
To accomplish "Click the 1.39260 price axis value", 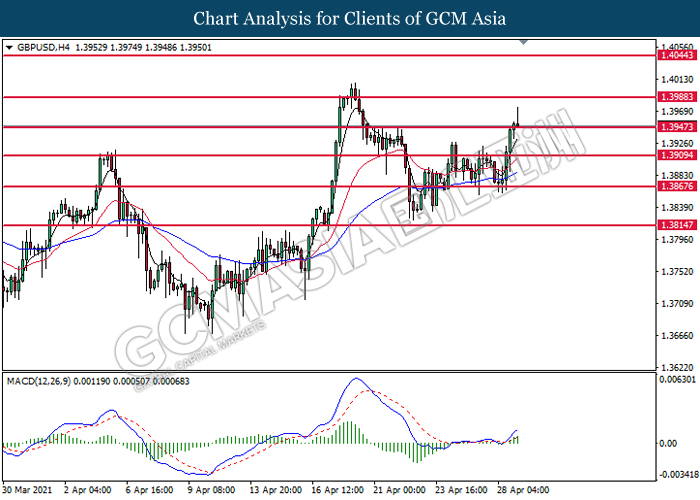I will coord(677,143).
